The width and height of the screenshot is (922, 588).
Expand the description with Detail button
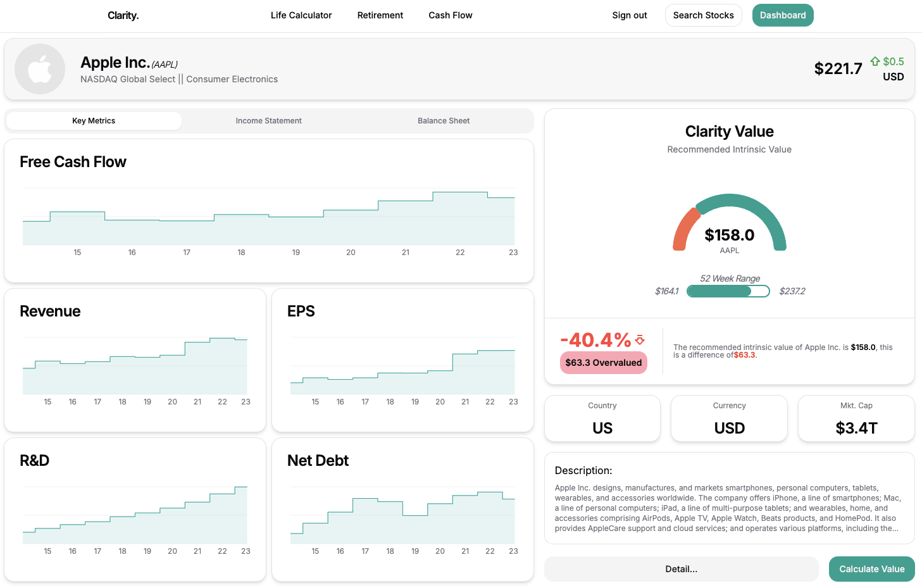(681, 569)
